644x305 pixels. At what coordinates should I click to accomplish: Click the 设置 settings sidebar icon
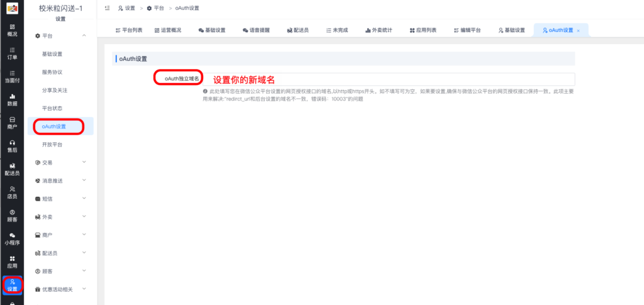[12, 285]
